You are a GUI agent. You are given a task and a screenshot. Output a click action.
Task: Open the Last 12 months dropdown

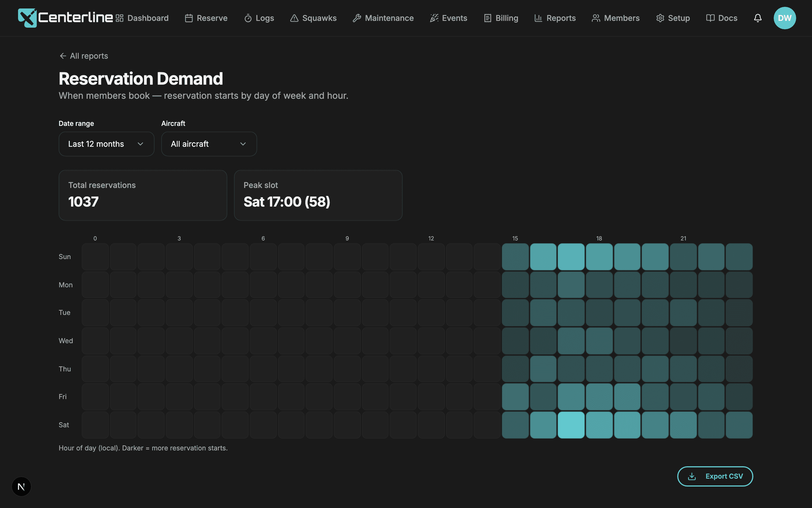click(106, 144)
